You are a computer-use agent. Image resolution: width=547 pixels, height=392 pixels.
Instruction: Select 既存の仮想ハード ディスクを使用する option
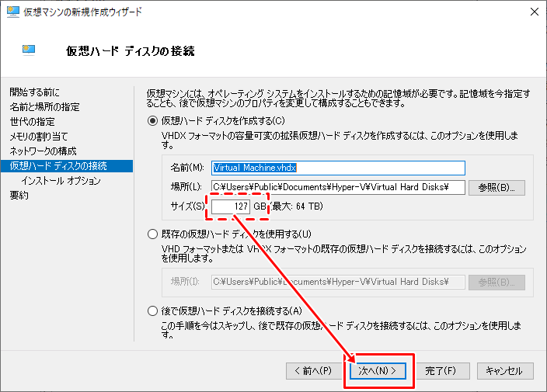152,234
